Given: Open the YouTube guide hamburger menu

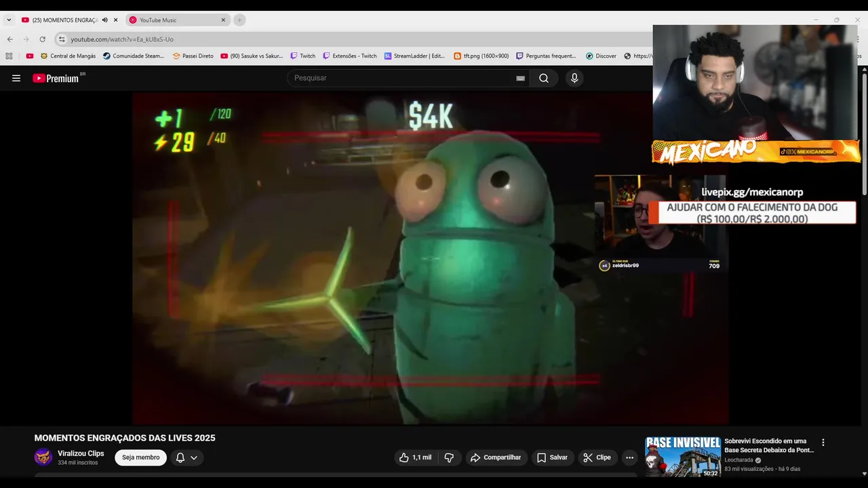Looking at the screenshot, I should (x=16, y=78).
